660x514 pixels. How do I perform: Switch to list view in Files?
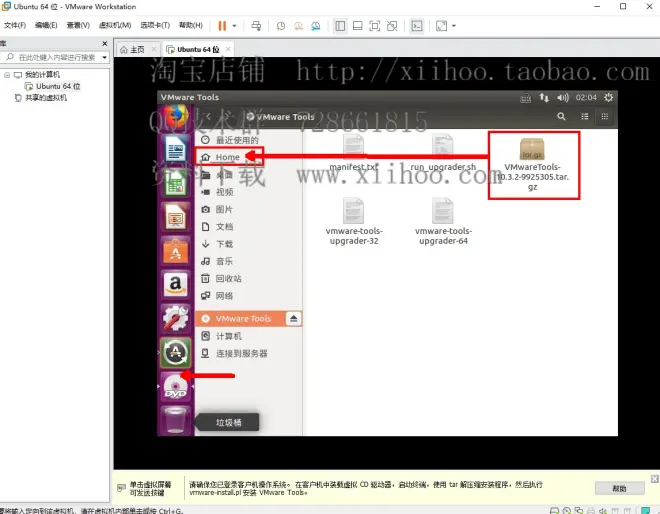[x=585, y=117]
